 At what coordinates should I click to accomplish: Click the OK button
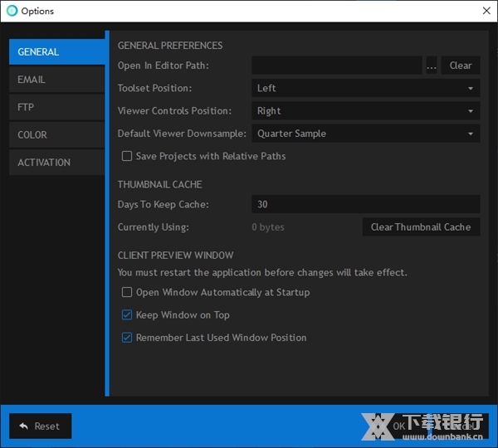[400, 426]
